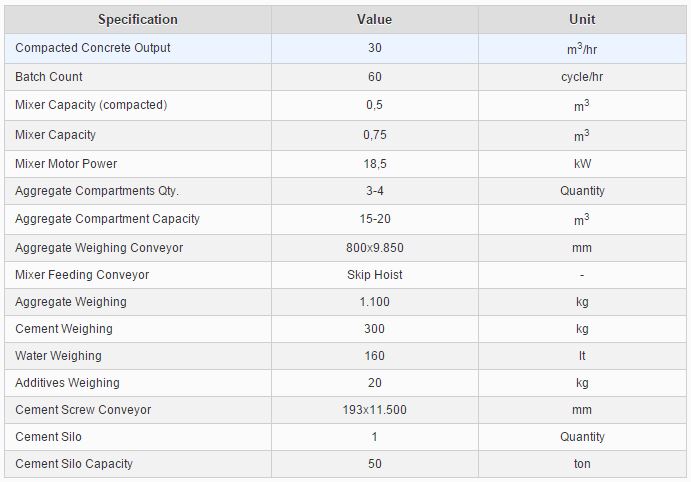Click the Additives Weighing row label
Screen dimensions: 691x482
click(x=67, y=383)
